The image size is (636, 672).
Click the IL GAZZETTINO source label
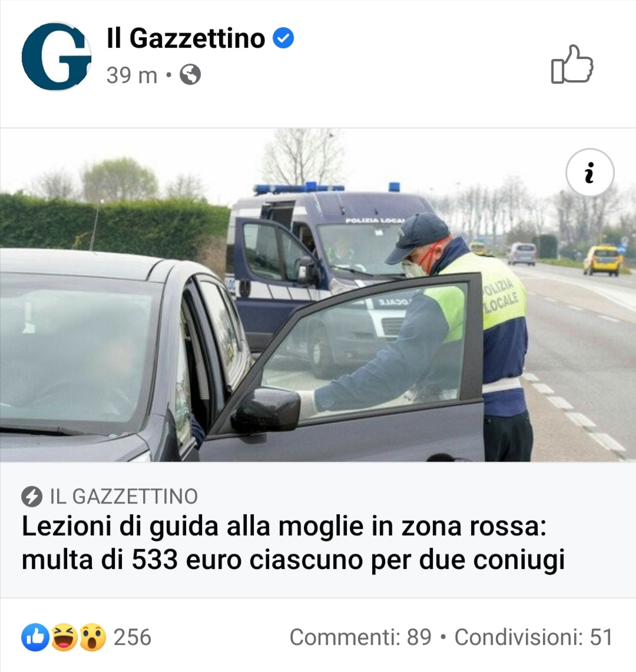(x=124, y=496)
